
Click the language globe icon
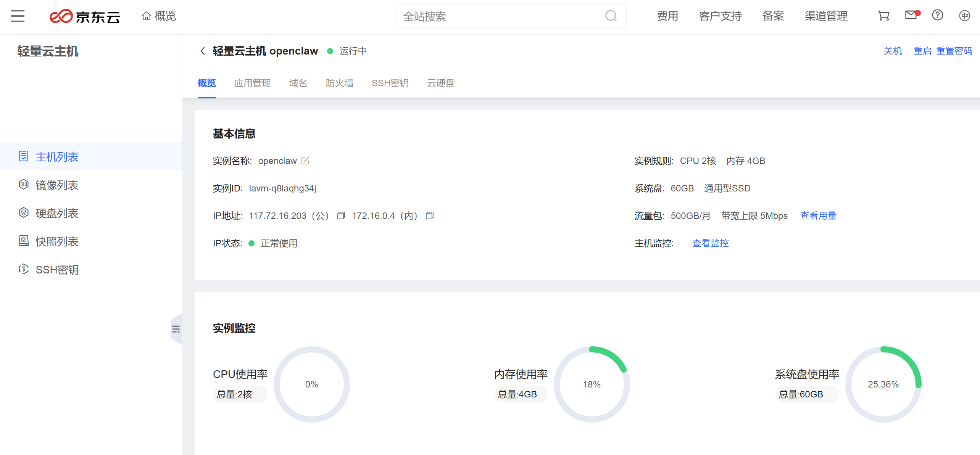[x=964, y=16]
